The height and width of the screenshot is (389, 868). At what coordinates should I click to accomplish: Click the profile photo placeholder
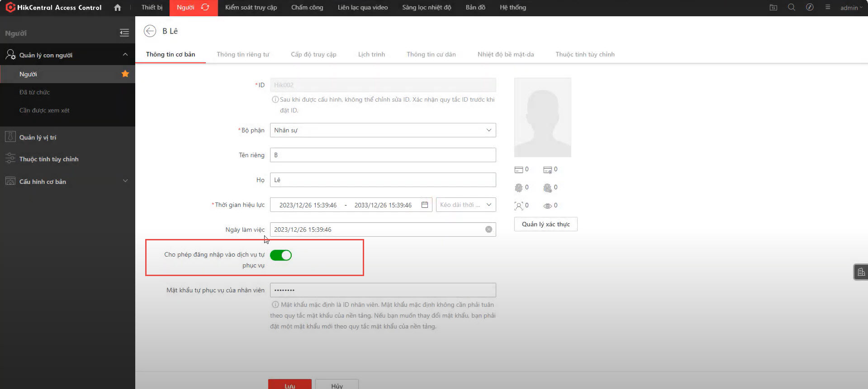click(x=542, y=117)
